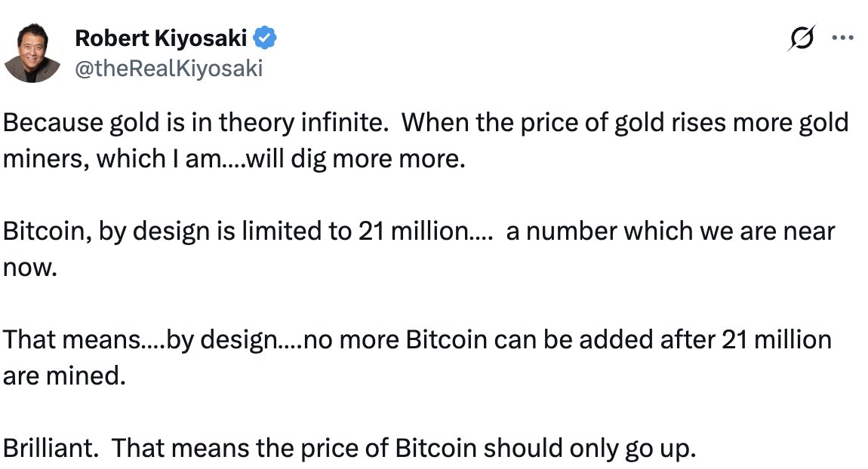
Task: Click the phrase "Bitcoin, by design is limited"
Action: click(155, 231)
